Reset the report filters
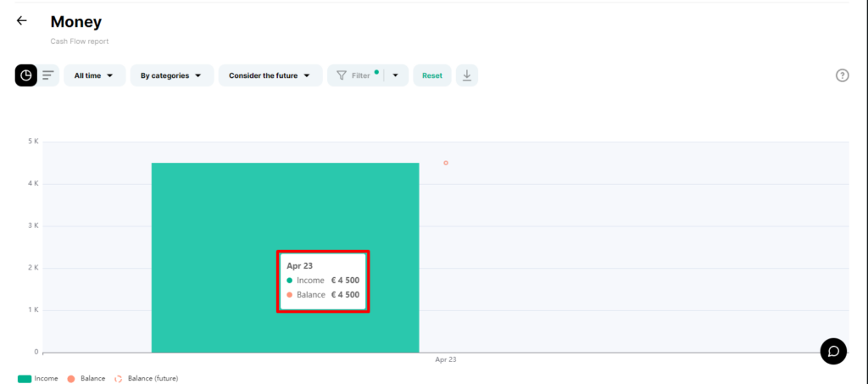Viewport: 868px width, 384px height. 432,75
